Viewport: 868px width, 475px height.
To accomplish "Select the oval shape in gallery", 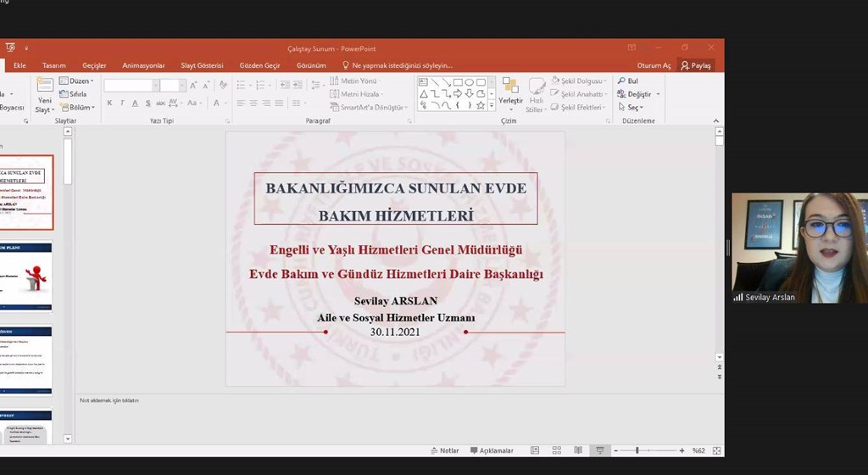I will (469, 82).
